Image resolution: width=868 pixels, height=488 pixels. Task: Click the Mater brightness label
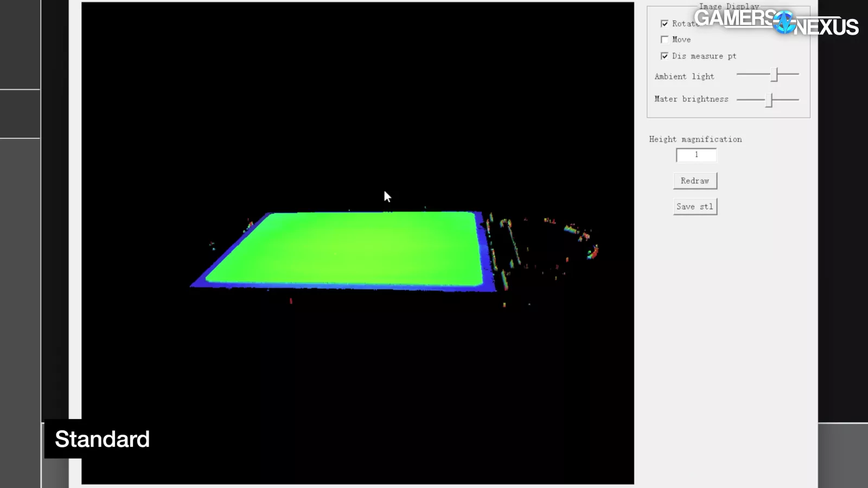(691, 99)
